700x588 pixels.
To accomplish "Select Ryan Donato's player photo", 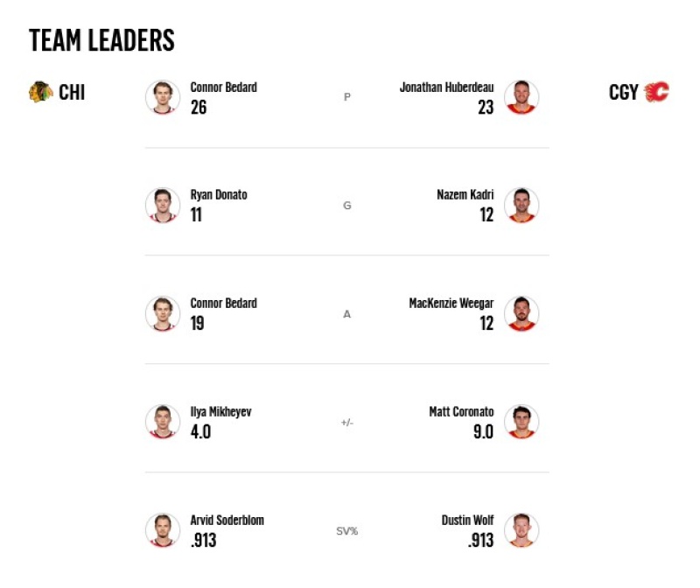I will click(x=163, y=205).
